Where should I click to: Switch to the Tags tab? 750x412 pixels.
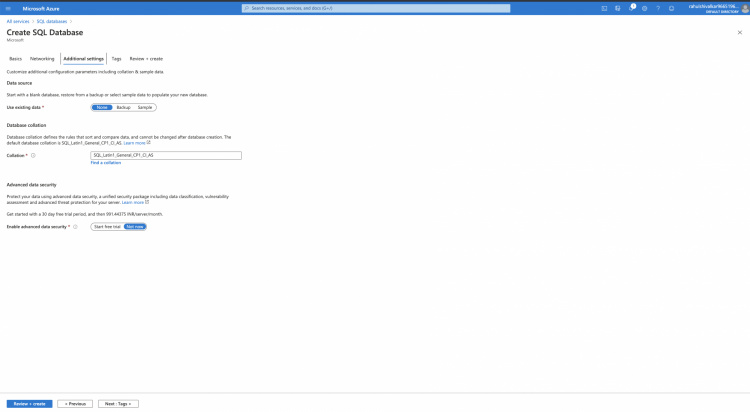[116, 59]
